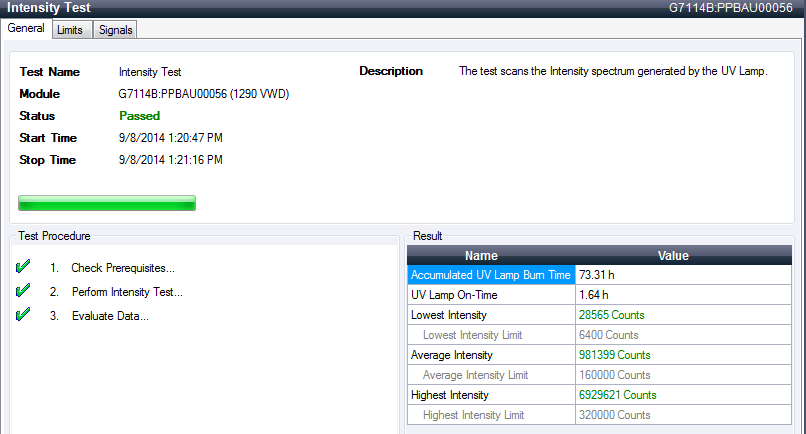Click the green test progress bar
Viewport: 806px width, 434px height.
coord(107,204)
